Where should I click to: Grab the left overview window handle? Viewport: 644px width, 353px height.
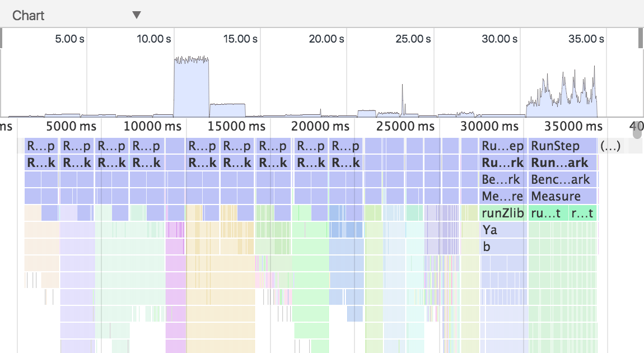(1, 38)
